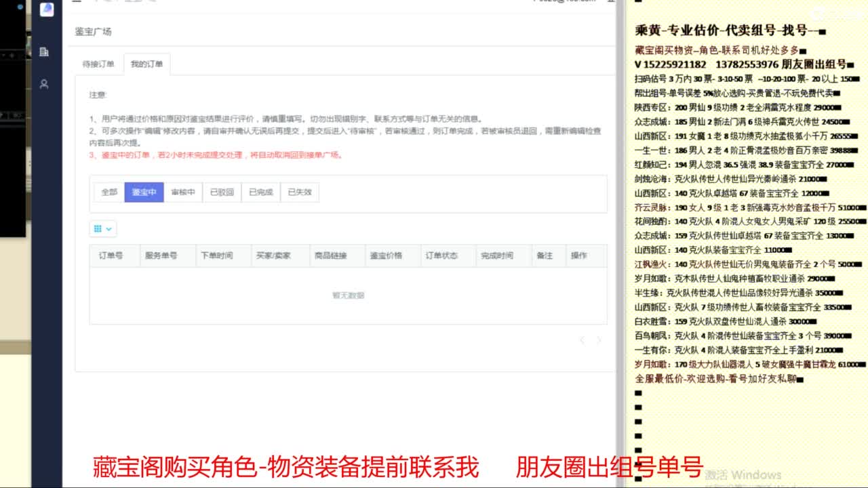The width and height of the screenshot is (868, 488).
Task: Select the 全部 filter
Action: click(109, 192)
